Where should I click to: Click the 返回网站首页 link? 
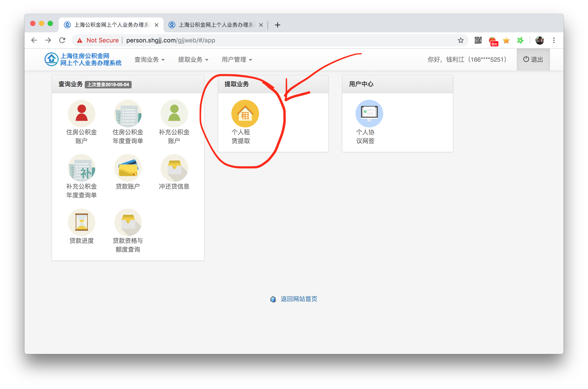pos(299,299)
